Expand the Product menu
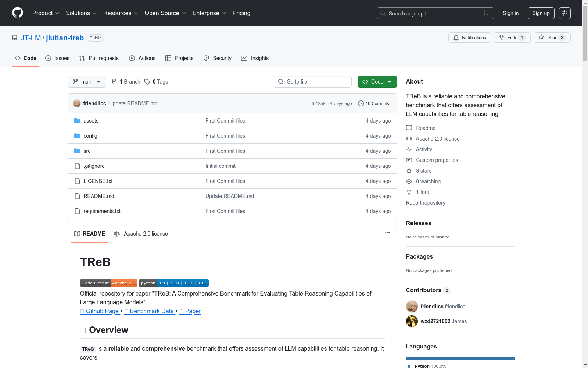588x368 pixels. 46,13
